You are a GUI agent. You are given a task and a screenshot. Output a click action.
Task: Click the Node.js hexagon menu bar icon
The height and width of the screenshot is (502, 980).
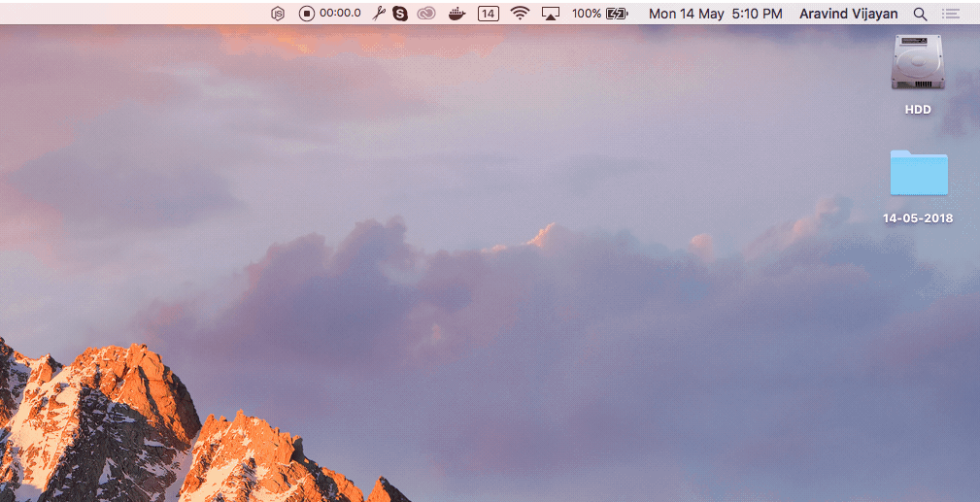point(278,14)
